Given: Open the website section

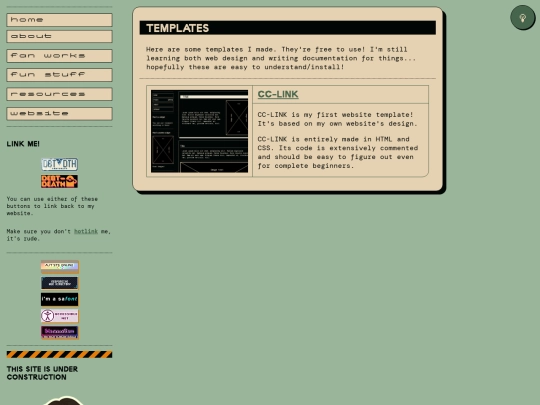Looking at the screenshot, I should 59,114.
